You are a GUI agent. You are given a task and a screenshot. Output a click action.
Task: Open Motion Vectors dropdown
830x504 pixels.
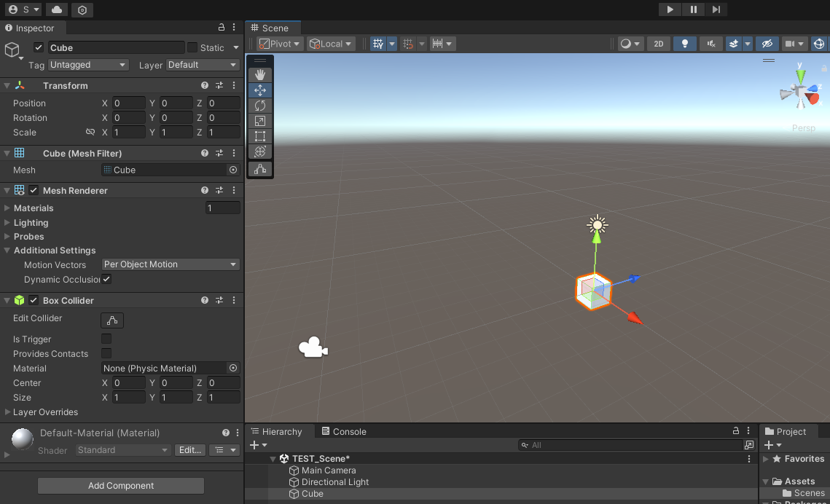click(x=171, y=264)
